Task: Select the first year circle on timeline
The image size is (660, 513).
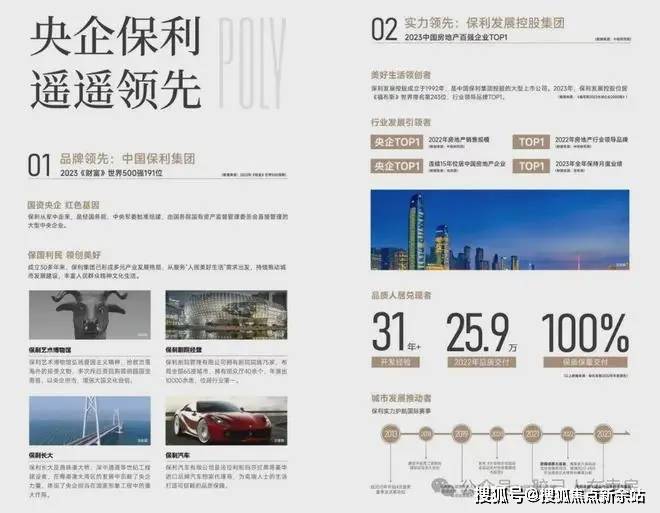Action: tap(391, 433)
